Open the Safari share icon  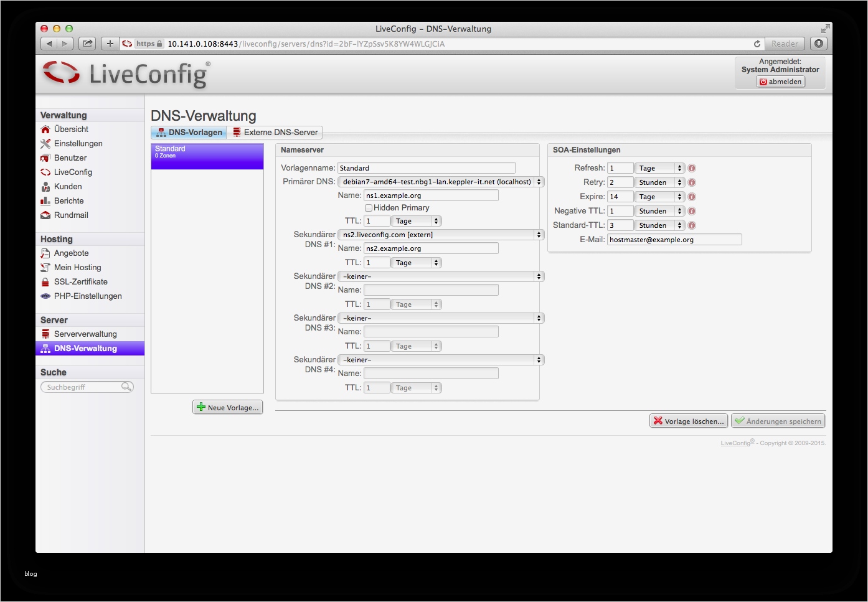point(88,44)
